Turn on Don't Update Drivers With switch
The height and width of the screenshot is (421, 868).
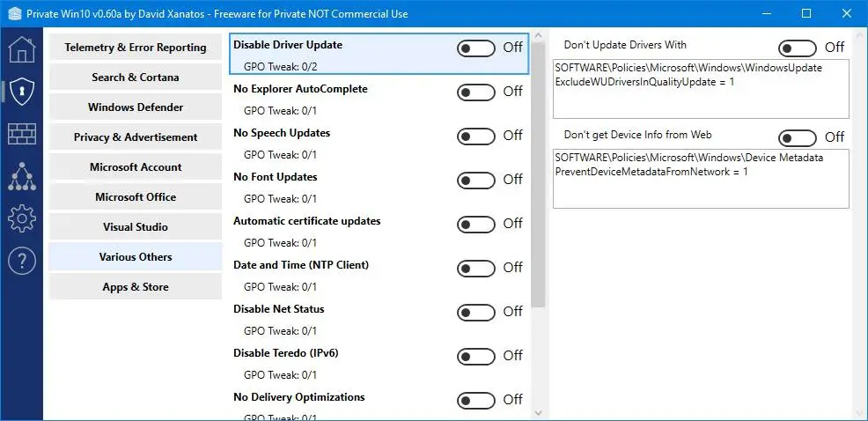tap(798, 48)
